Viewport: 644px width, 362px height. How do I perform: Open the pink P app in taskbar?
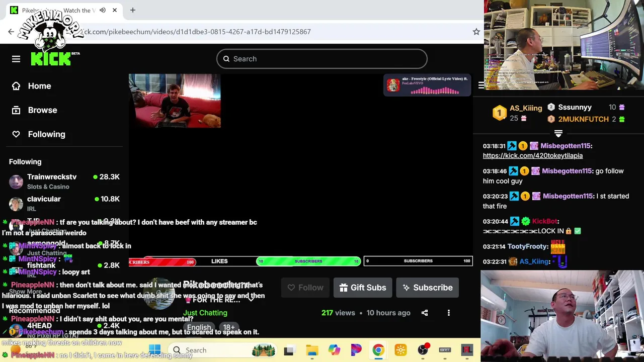click(356, 350)
